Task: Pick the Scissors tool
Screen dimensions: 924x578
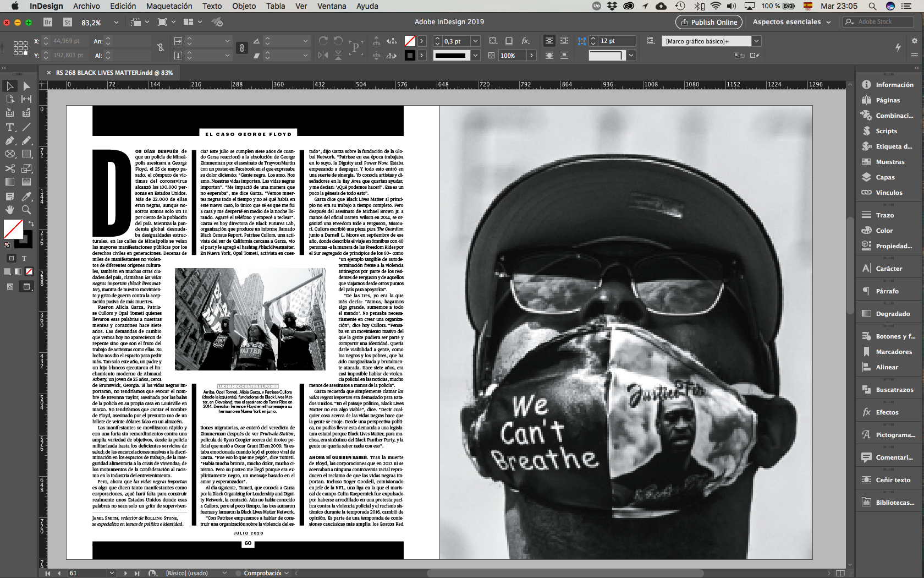Action: (10, 168)
